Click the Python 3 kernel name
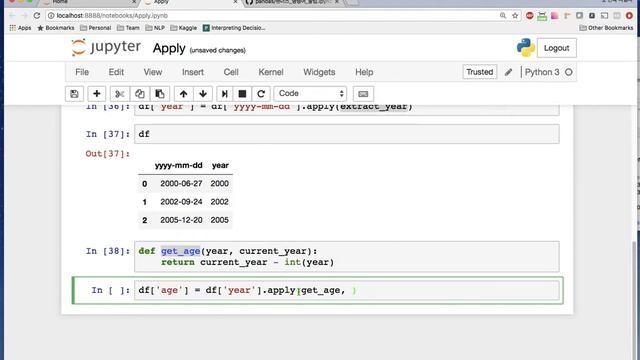 pyautogui.click(x=542, y=72)
